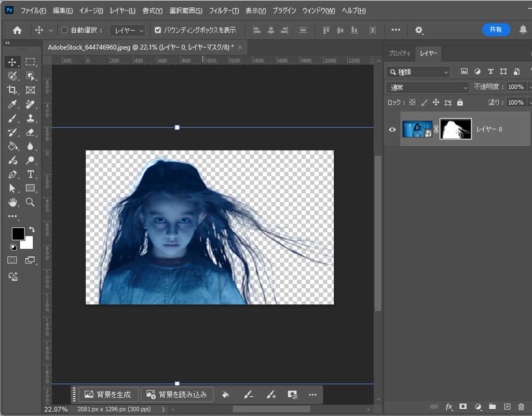Screen dimensions: 532x416
Task: Select the Eyedropper tool
Action: [x=12, y=104]
